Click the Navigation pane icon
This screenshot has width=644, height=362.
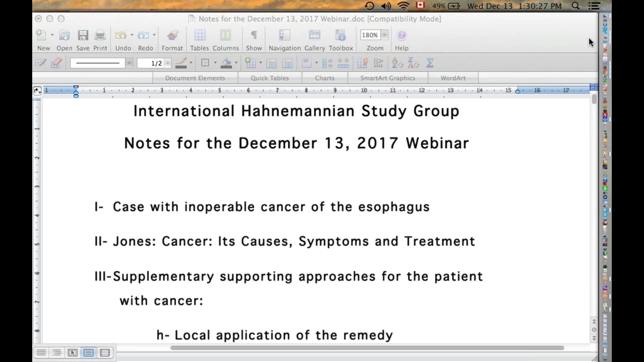pos(284,35)
